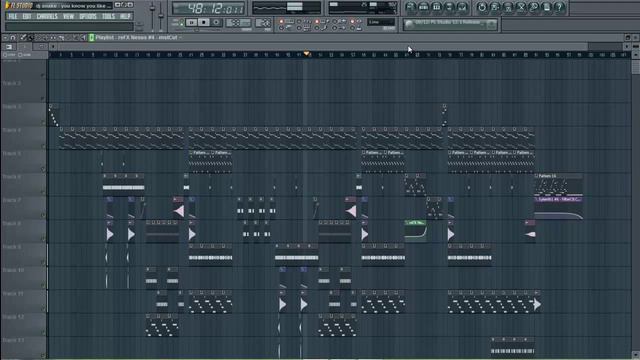Select the Pattern 16 clip
The image size is (640, 360).
[x=558, y=185]
